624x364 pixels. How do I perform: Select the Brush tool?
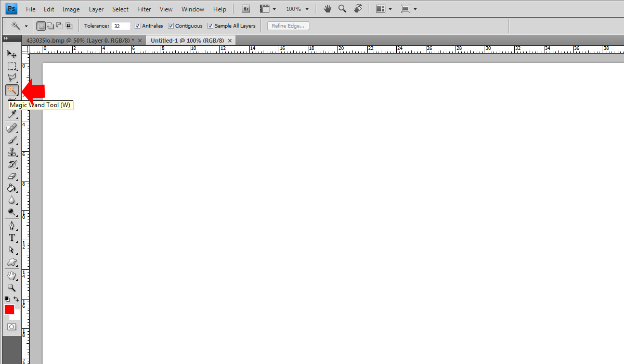tap(11, 140)
